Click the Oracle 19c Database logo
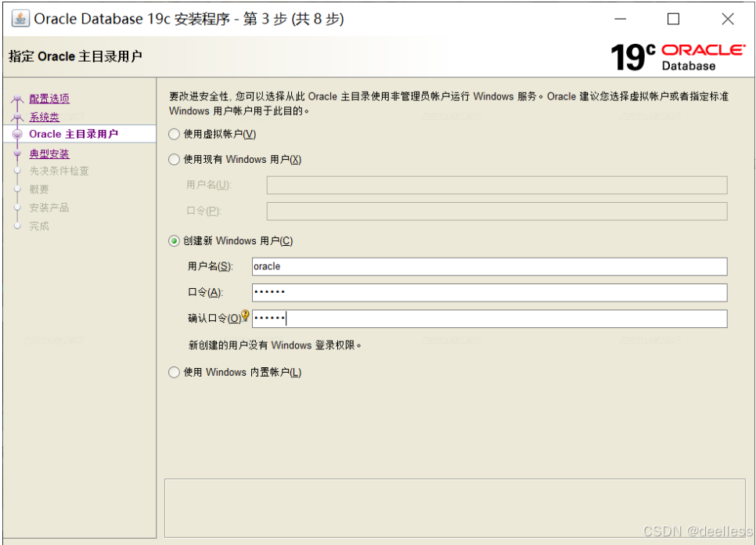 pyautogui.click(x=678, y=57)
